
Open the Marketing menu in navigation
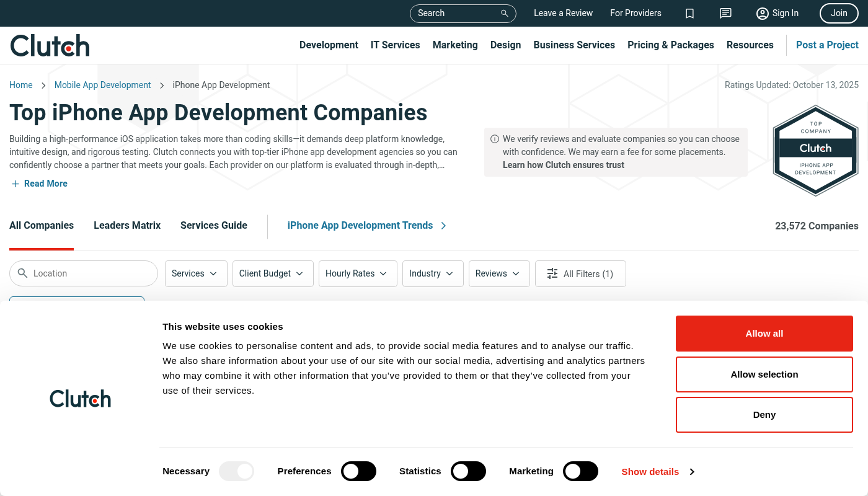455,45
